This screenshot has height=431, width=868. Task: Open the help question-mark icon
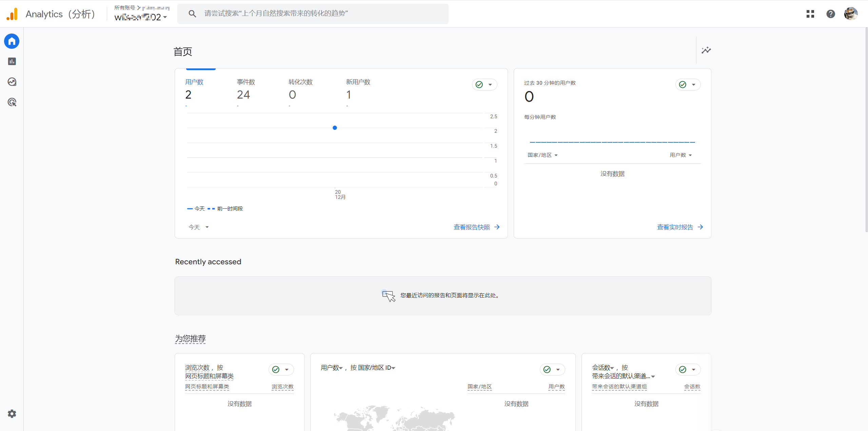[x=830, y=14]
